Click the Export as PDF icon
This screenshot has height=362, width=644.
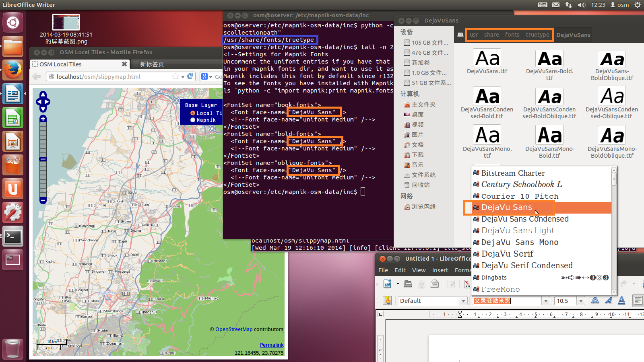point(467,284)
